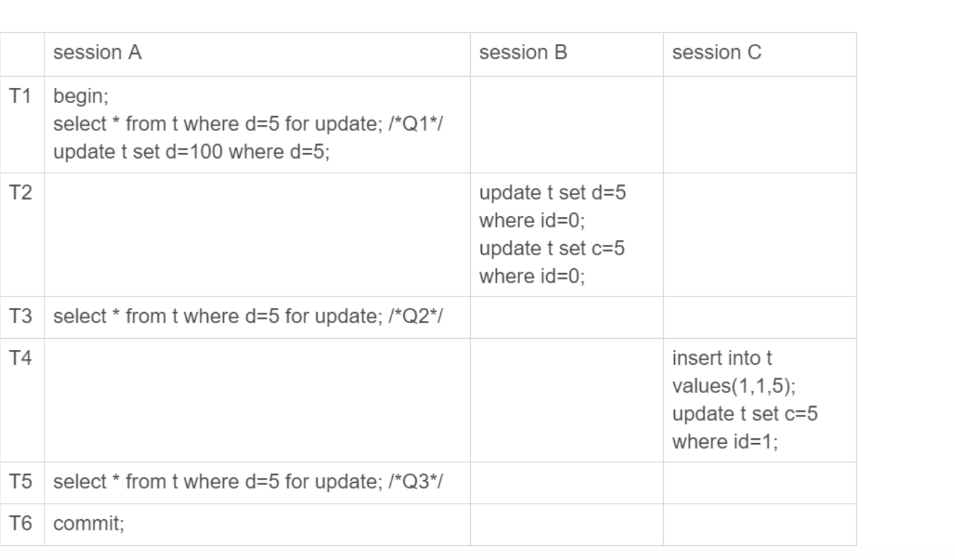Viewport: 955px width, 560px height.
Task: Click session B's update t set c=5 text
Action: click(552, 248)
